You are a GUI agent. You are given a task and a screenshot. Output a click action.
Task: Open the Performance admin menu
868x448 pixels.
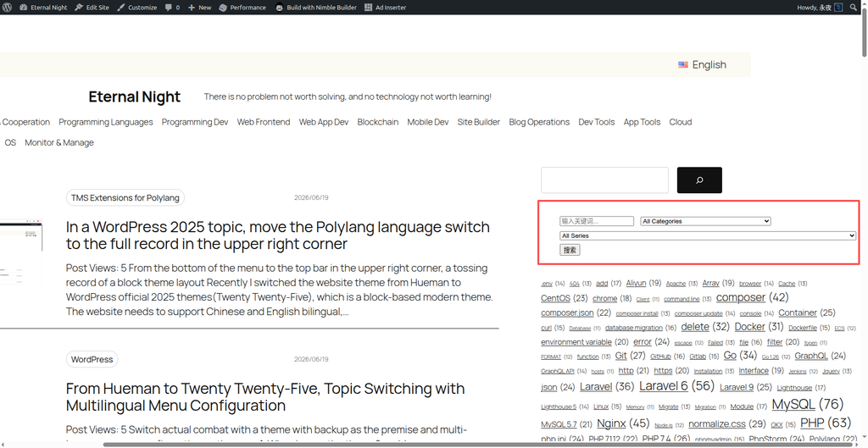tap(242, 7)
